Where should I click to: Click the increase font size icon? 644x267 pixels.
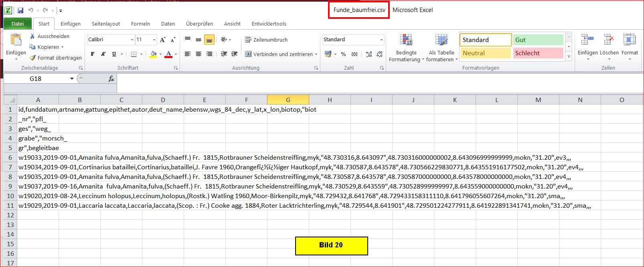[162, 40]
